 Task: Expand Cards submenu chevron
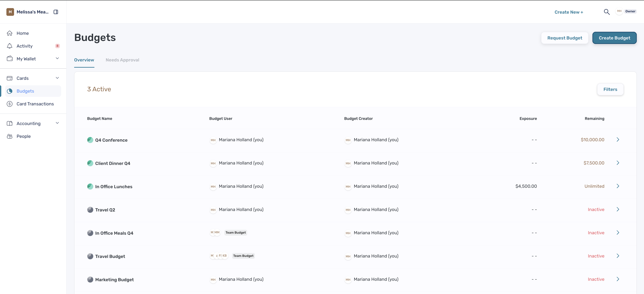click(57, 78)
